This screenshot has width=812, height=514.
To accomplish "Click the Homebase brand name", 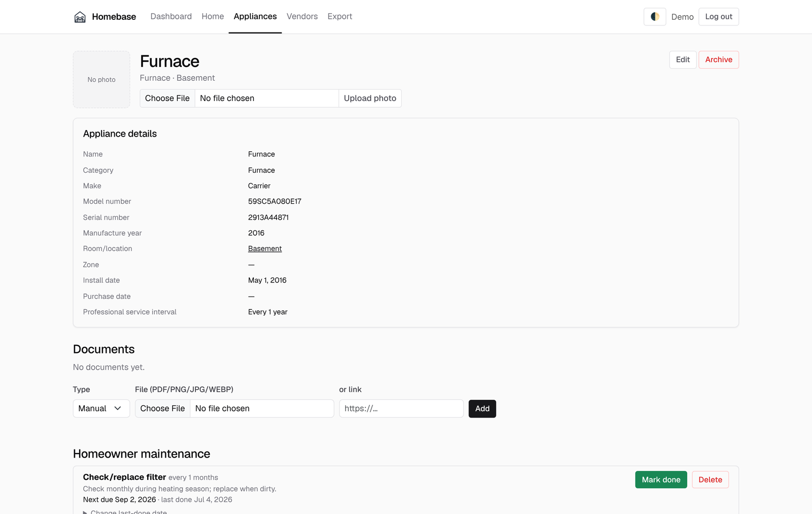I will [x=114, y=17].
